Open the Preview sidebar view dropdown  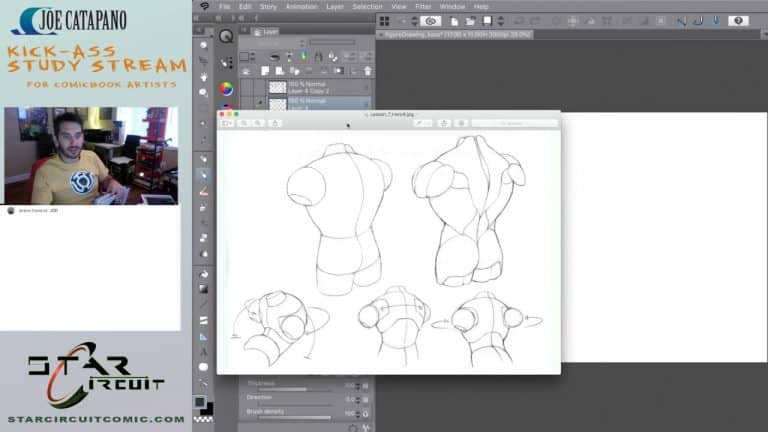tap(227, 123)
